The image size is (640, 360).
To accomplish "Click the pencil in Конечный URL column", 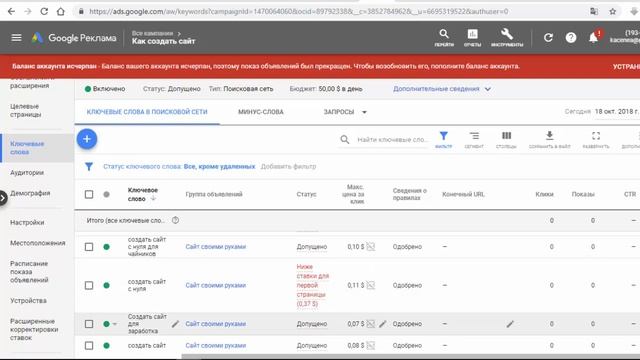I will [x=510, y=324].
